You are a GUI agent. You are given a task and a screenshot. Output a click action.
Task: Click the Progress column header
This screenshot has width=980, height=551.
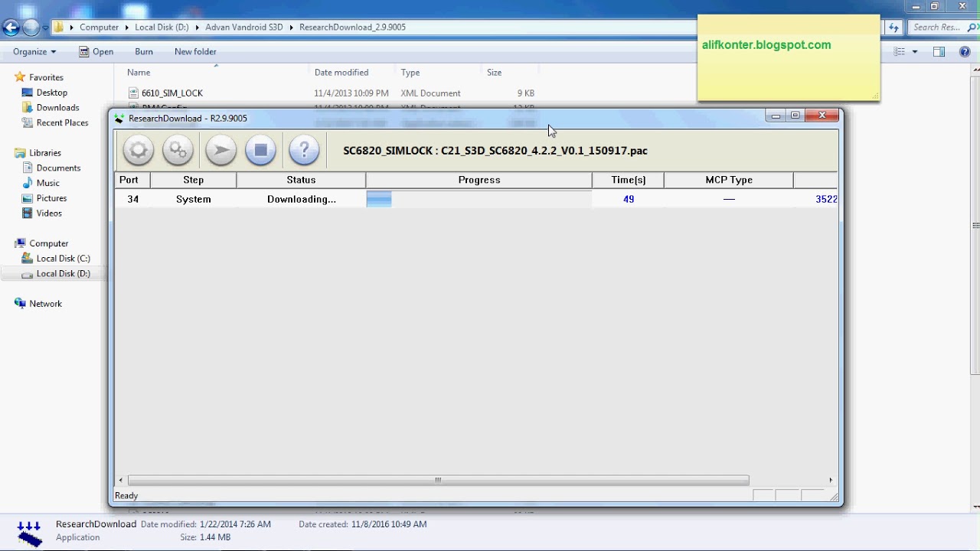479,180
